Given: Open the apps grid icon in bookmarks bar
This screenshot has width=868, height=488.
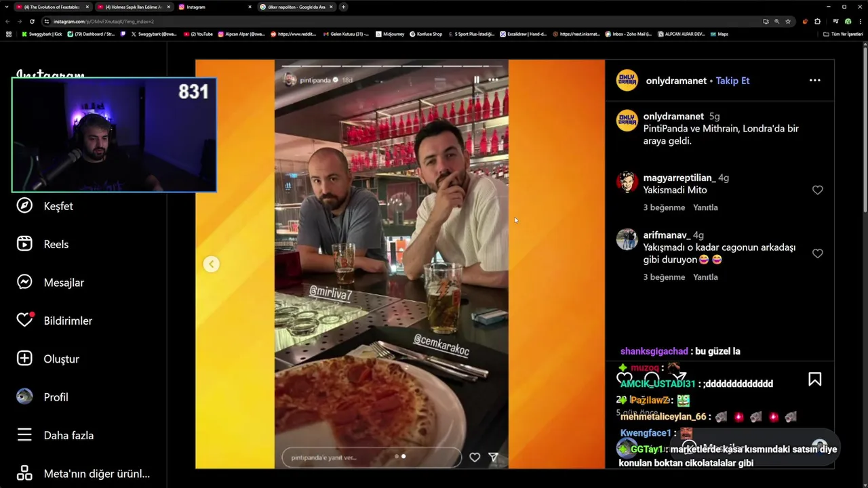Looking at the screenshot, I should point(9,34).
